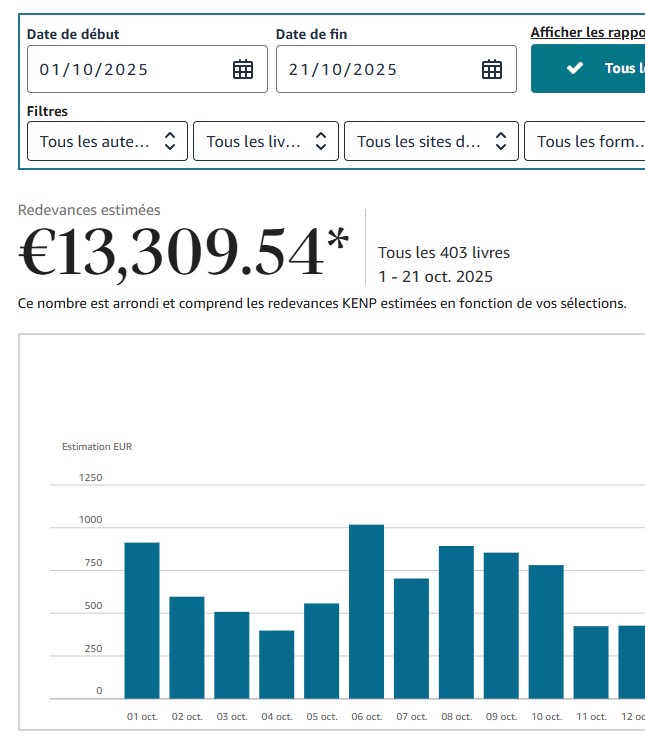Image resolution: width=645 pixels, height=742 pixels.
Task: Follow the 'Afficher les rappo…' link
Action: (587, 33)
